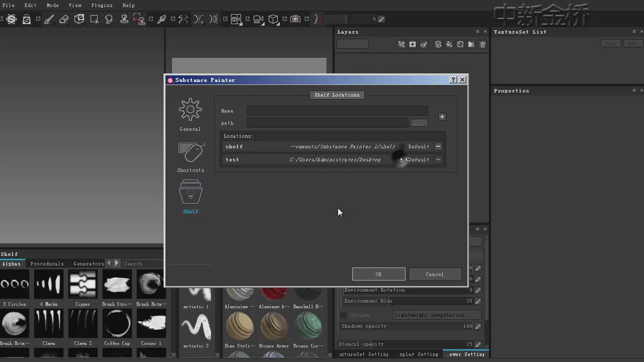Switch to the Generators shelf tab
644x362 pixels.
89,263
